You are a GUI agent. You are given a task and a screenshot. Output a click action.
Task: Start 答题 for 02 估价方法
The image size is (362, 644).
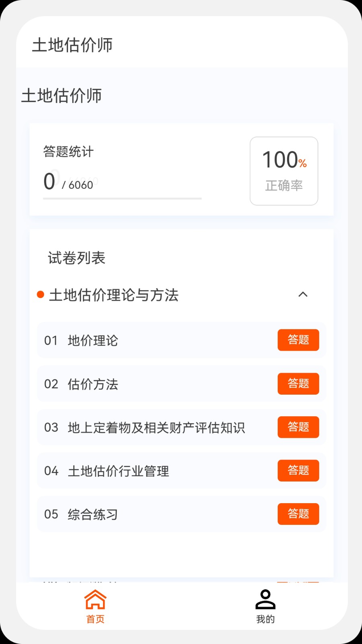pyautogui.click(x=298, y=384)
